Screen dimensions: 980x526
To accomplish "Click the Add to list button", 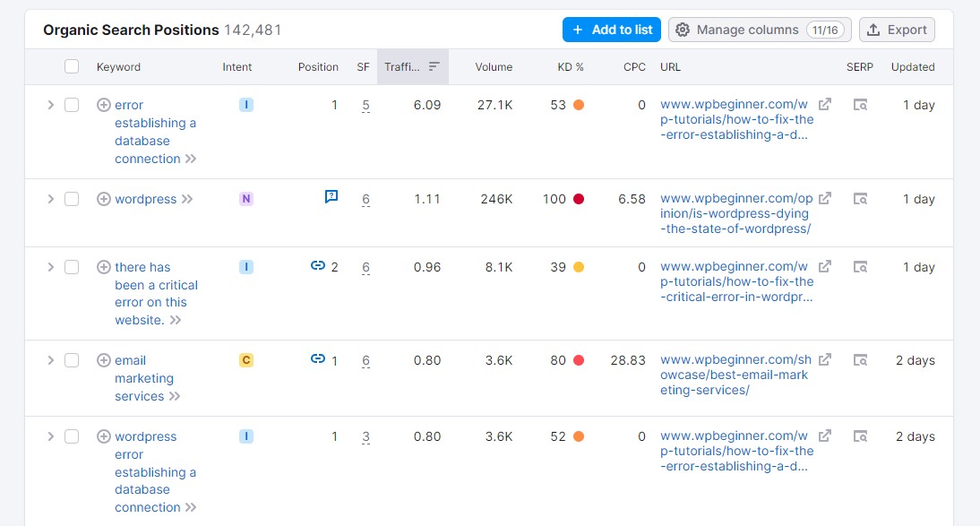I will click(611, 30).
